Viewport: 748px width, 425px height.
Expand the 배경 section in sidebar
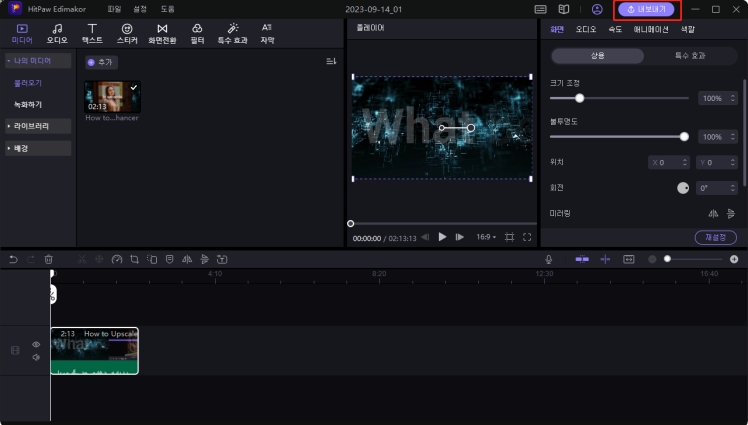pyautogui.click(x=38, y=148)
